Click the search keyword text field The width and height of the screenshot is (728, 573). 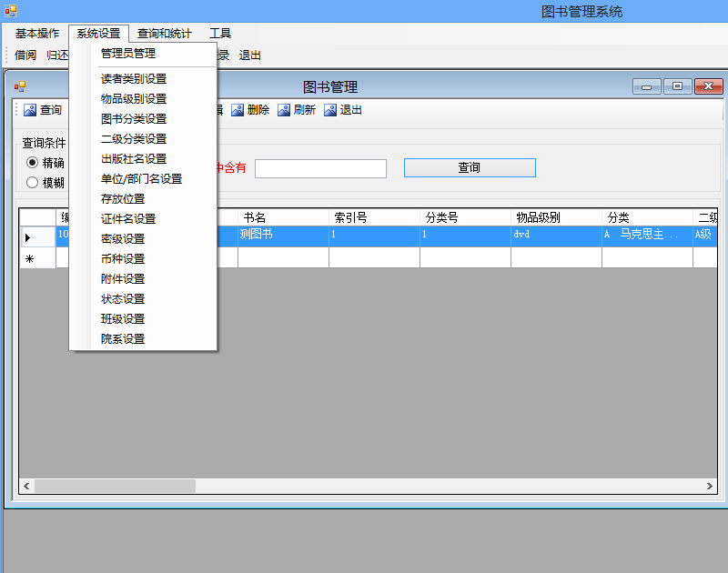pos(320,168)
